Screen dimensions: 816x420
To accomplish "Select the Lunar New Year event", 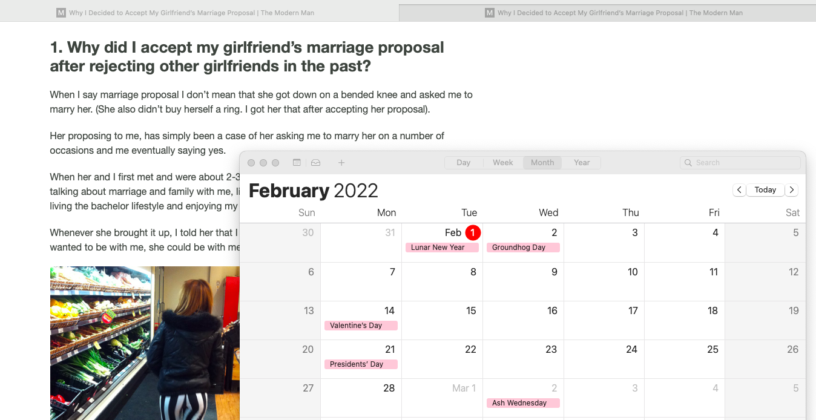I will pos(442,247).
